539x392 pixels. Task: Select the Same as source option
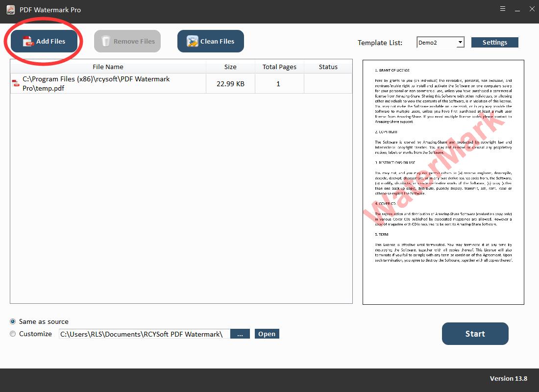[13, 322]
